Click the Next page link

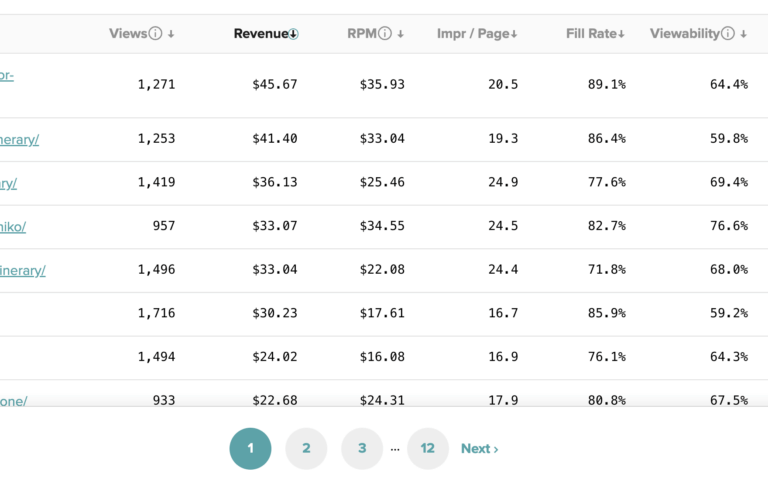click(x=480, y=449)
